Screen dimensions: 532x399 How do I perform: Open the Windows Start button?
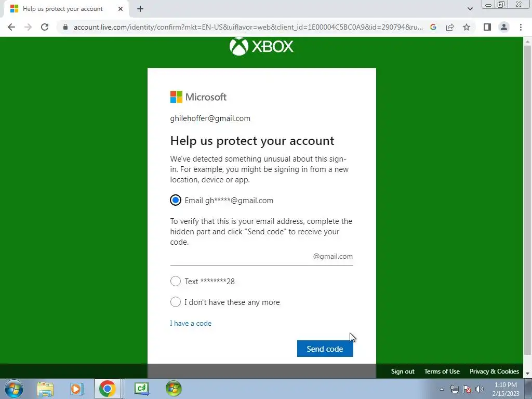coord(14,389)
